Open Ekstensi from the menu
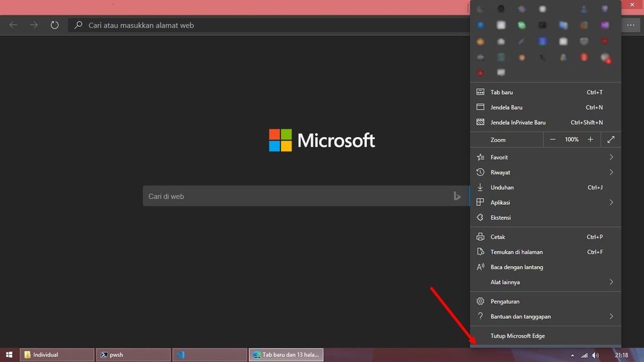This screenshot has width=644, height=362. 545,218
